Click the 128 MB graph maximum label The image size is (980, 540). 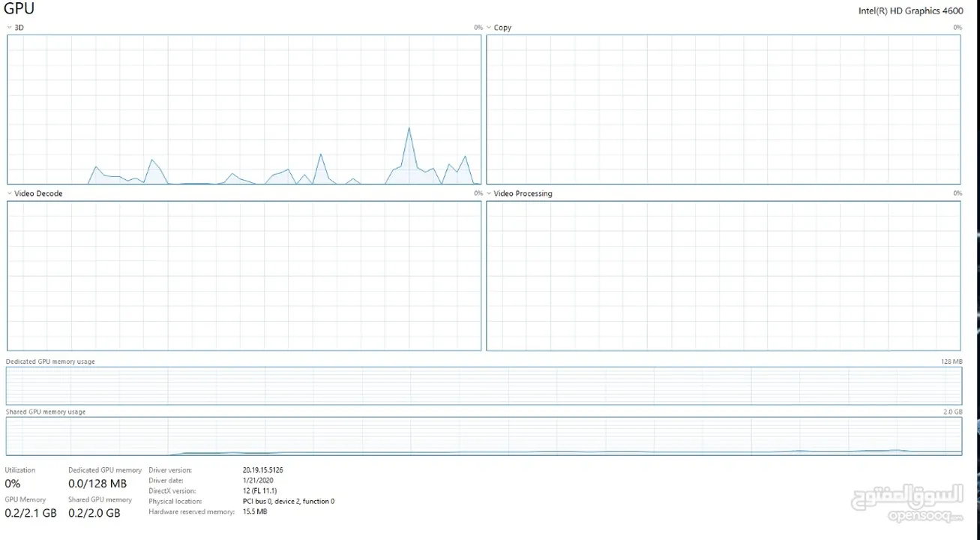point(952,361)
